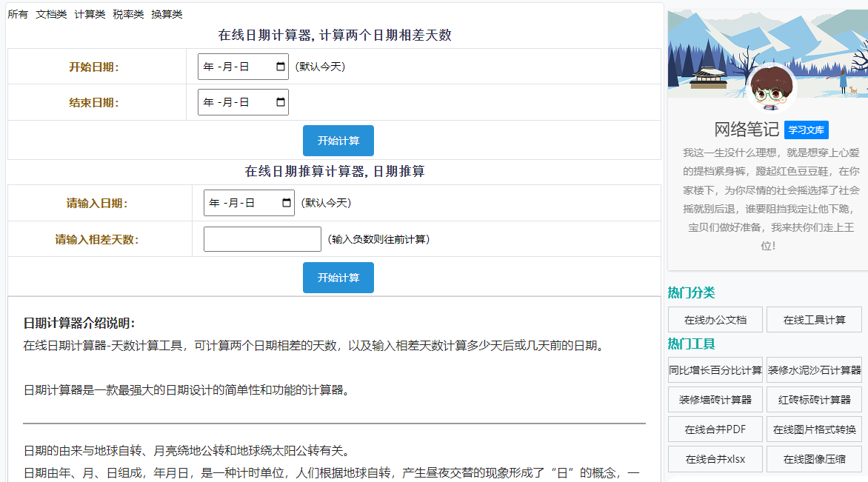The image size is (868, 482).
Task: Click the 请输入相差天数 number input box
Action: pos(262,239)
